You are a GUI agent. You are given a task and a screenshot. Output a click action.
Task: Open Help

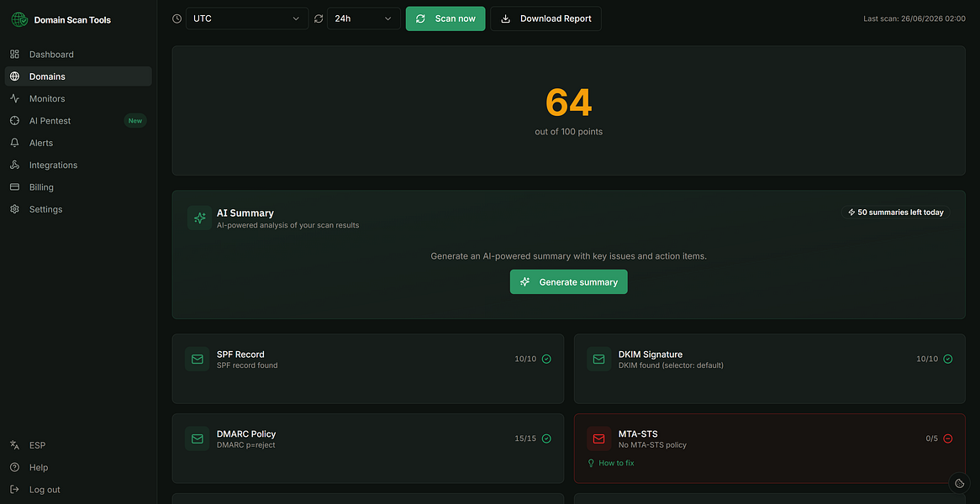coord(78,467)
